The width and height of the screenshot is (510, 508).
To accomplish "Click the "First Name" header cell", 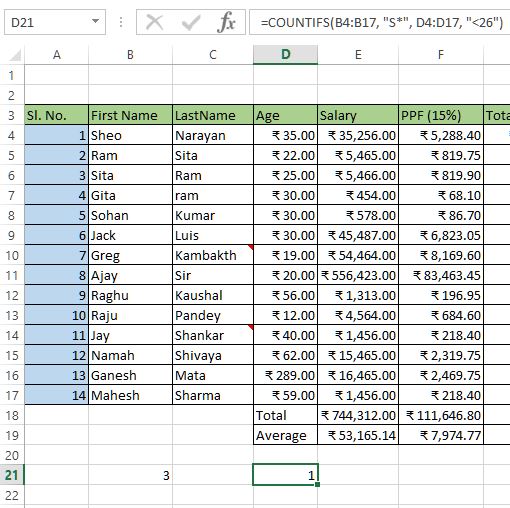I will [130, 115].
